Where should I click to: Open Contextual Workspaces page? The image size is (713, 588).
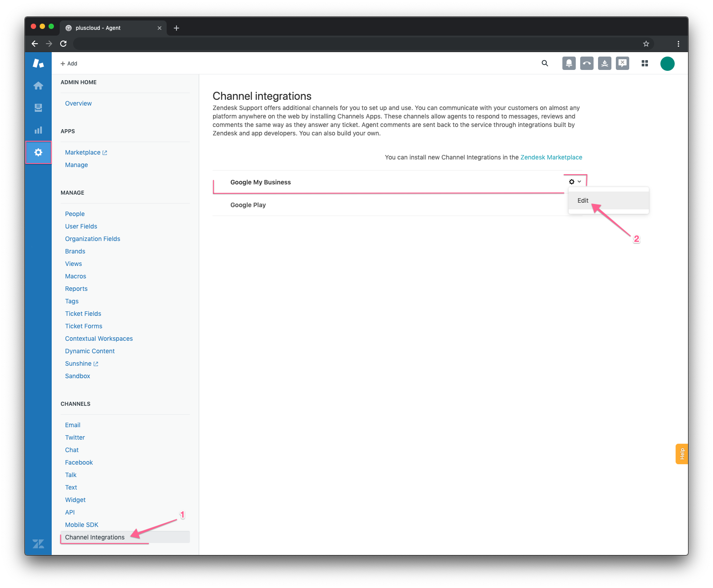tap(99, 339)
